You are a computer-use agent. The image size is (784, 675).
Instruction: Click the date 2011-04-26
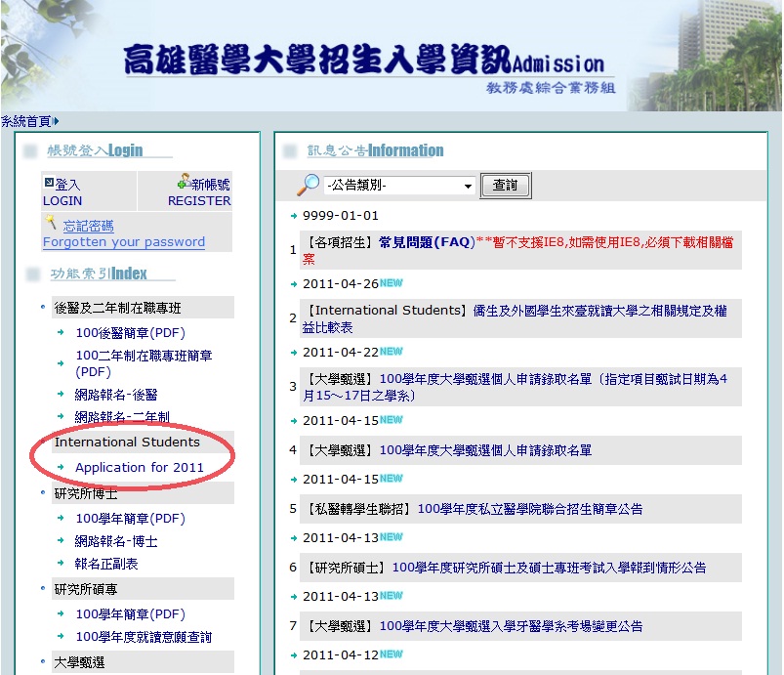click(x=341, y=284)
